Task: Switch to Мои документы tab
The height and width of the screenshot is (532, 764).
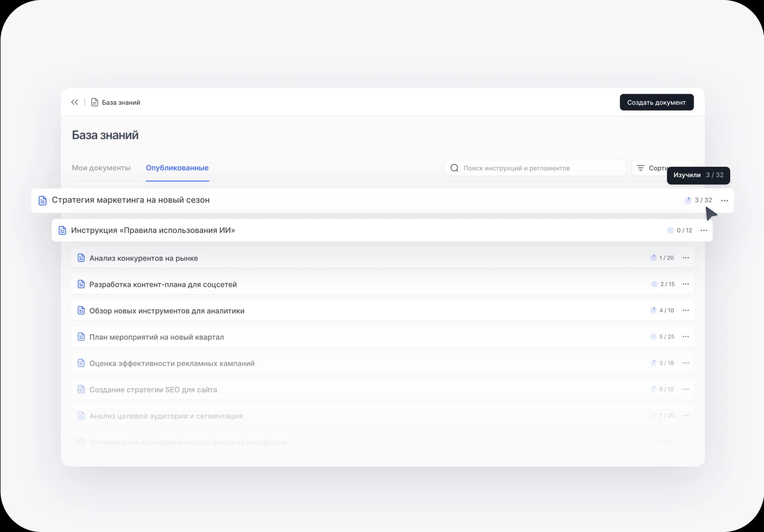Action: 101,168
